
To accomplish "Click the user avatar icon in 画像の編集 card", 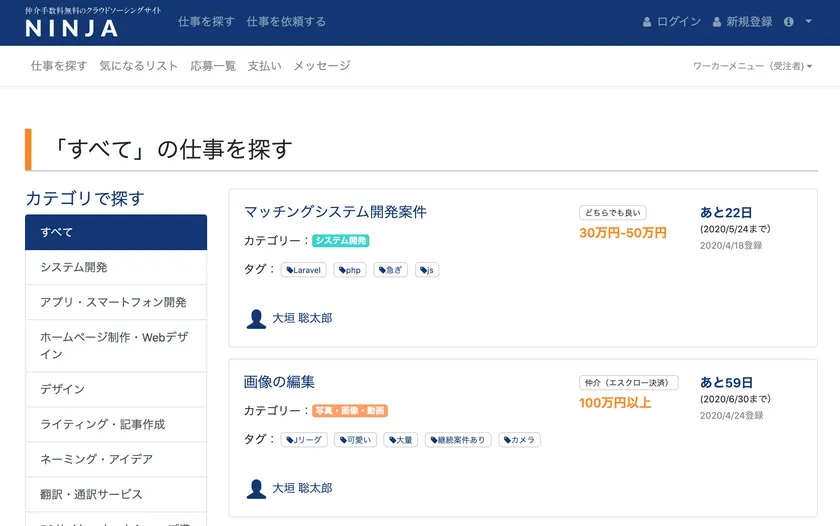I will pos(256,488).
